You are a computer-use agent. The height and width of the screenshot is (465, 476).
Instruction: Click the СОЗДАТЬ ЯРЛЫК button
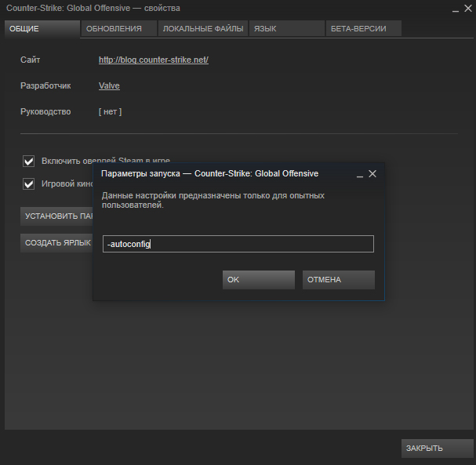[x=56, y=243]
